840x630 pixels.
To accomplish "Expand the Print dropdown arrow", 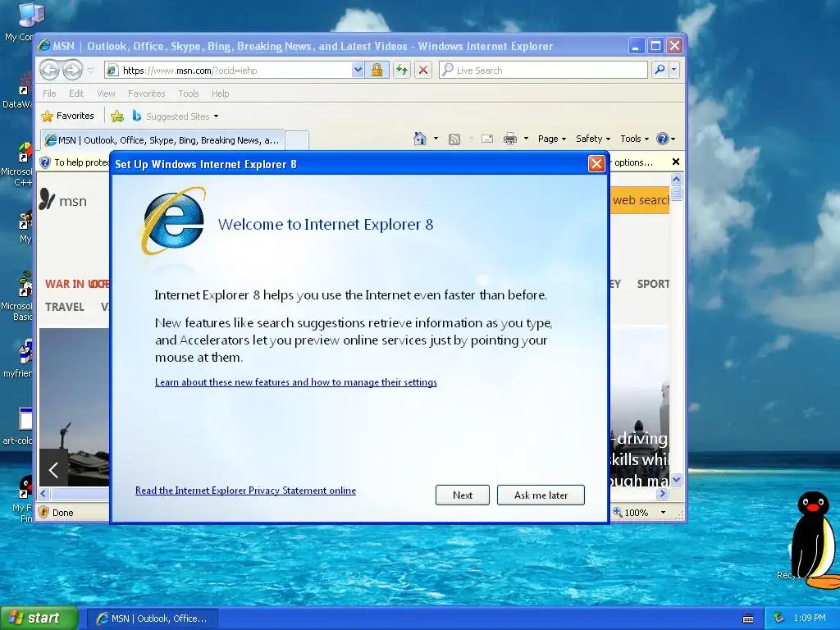I will point(526,139).
